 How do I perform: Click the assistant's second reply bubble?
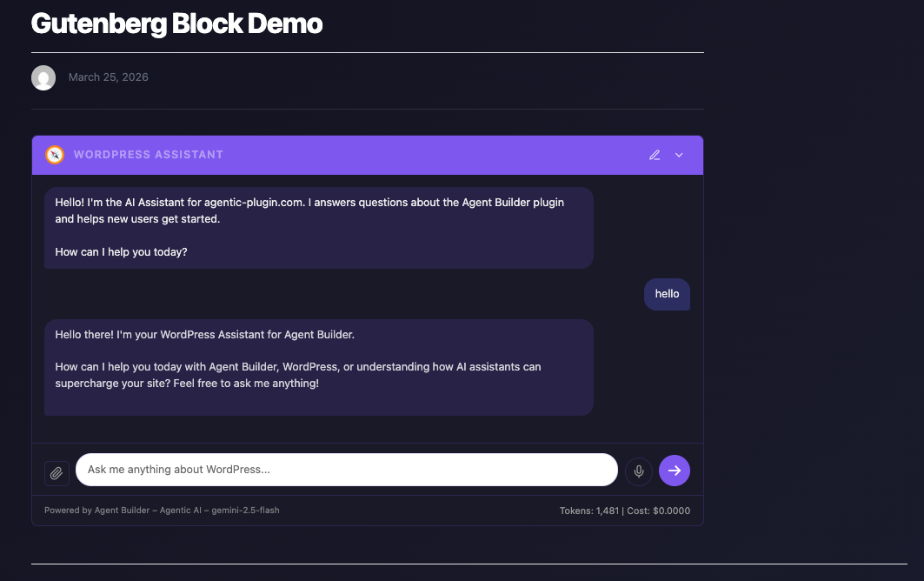[x=318, y=366]
